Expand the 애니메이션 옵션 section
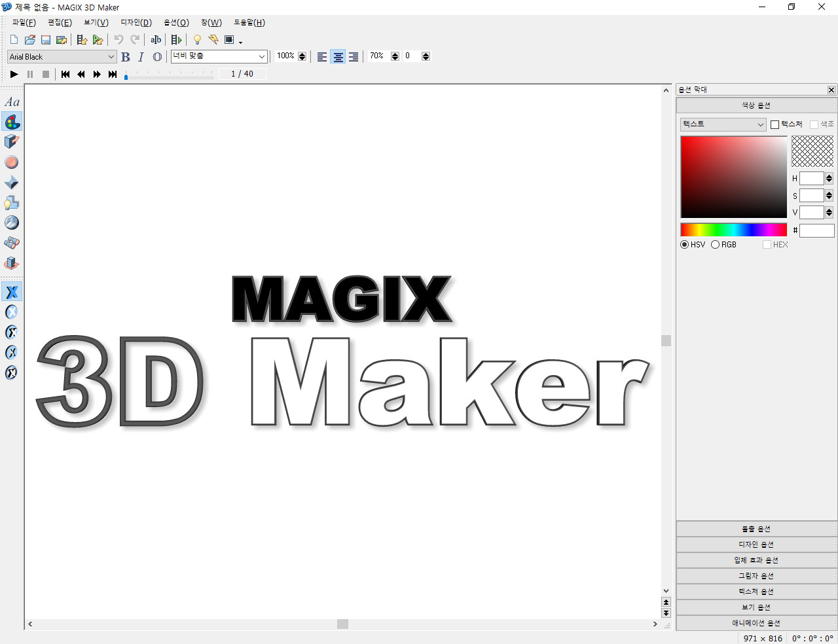838x644 pixels. click(x=756, y=623)
